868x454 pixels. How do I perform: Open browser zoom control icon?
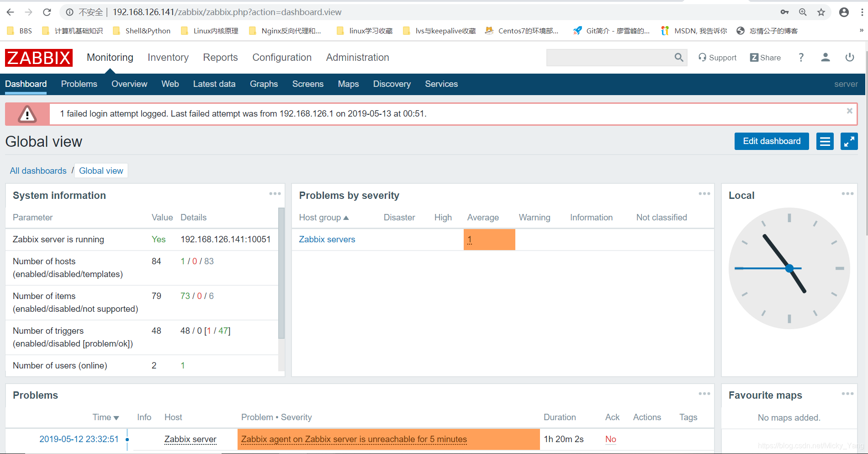coord(803,12)
